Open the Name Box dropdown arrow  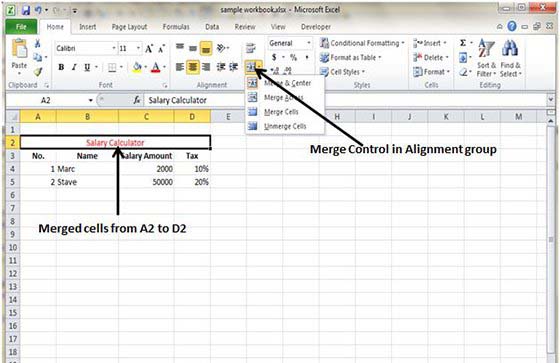(90, 100)
